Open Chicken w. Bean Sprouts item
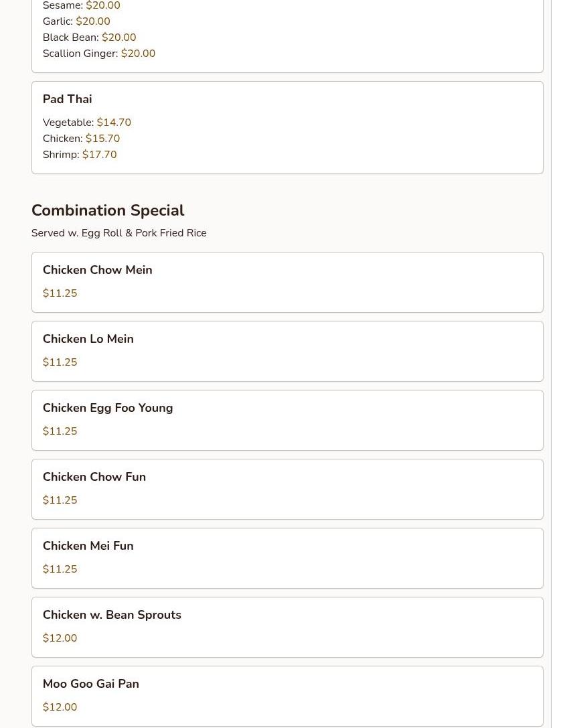 112,615
